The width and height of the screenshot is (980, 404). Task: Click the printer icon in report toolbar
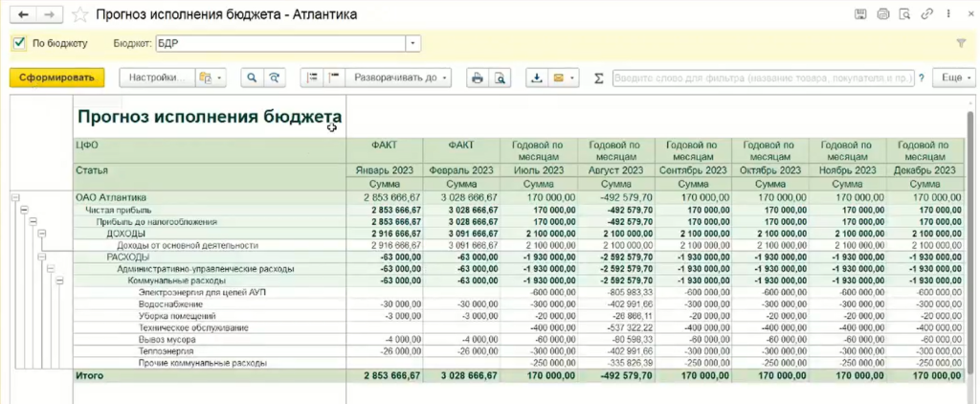(477, 78)
